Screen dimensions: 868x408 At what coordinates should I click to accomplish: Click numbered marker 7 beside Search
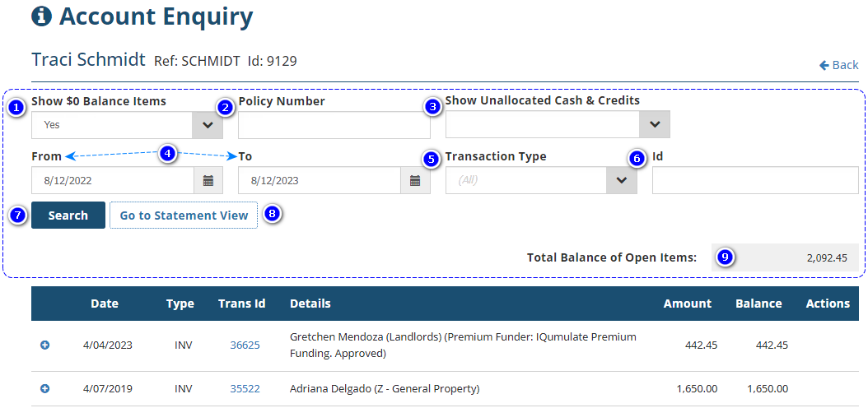point(16,215)
